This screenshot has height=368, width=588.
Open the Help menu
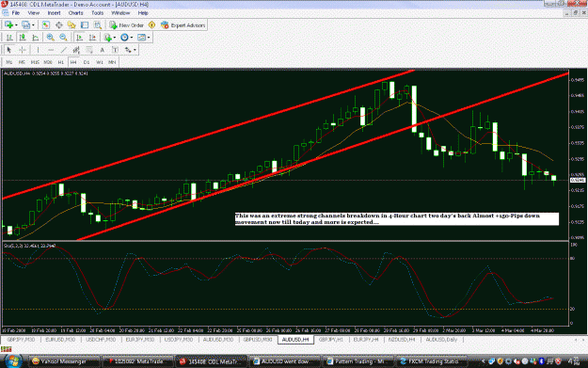(143, 13)
